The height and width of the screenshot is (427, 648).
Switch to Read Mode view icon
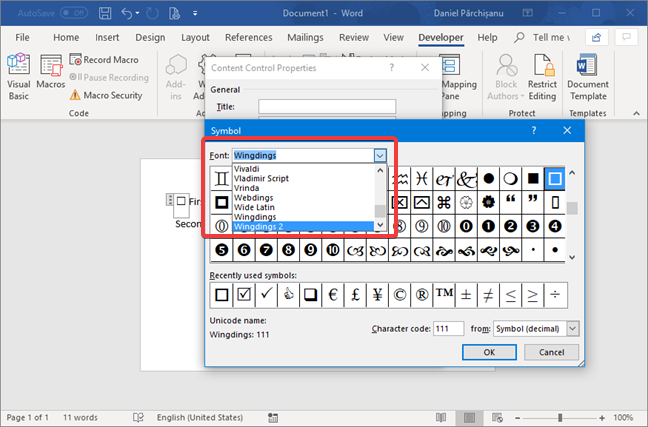coord(441,417)
